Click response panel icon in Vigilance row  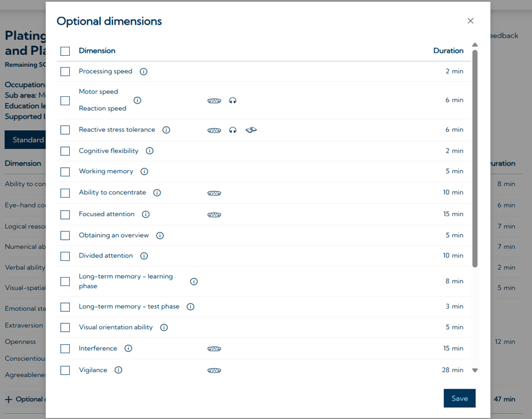pyautogui.click(x=214, y=371)
